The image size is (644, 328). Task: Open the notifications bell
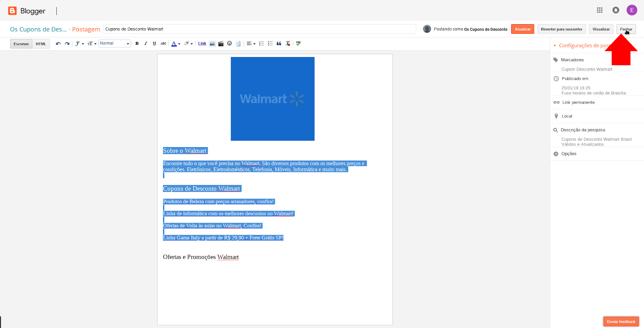pyautogui.click(x=616, y=10)
